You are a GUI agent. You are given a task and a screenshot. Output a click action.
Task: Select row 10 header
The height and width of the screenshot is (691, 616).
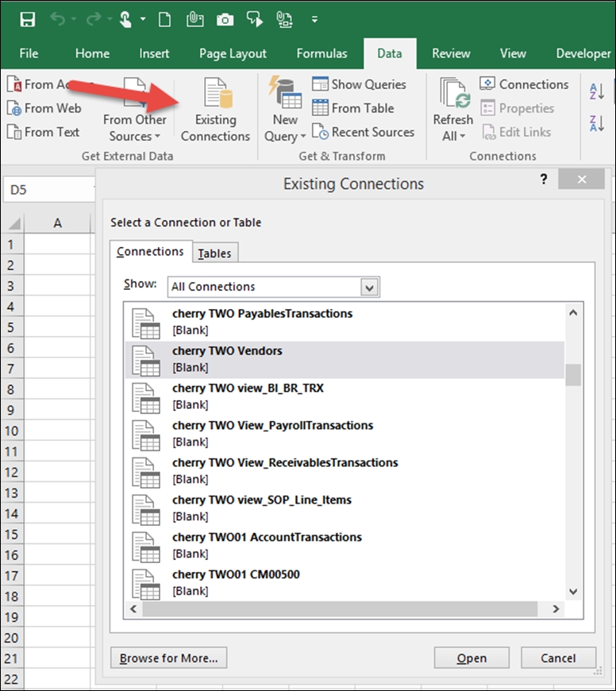[x=12, y=430]
